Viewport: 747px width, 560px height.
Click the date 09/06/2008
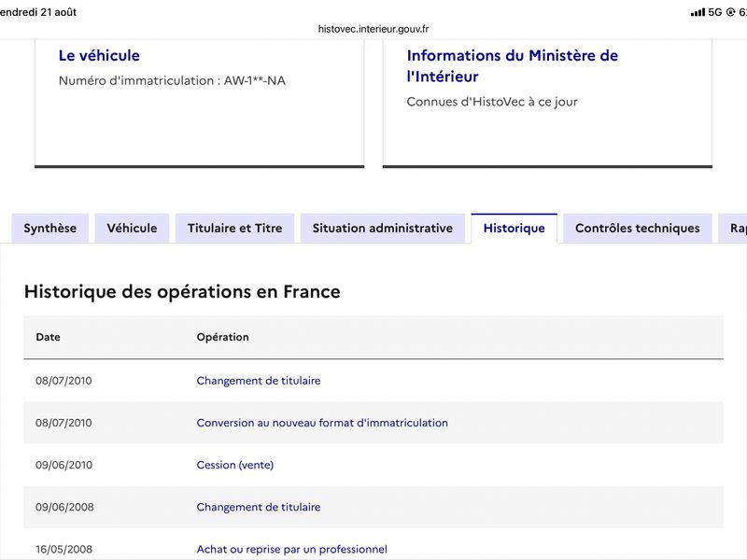pyautogui.click(x=64, y=507)
